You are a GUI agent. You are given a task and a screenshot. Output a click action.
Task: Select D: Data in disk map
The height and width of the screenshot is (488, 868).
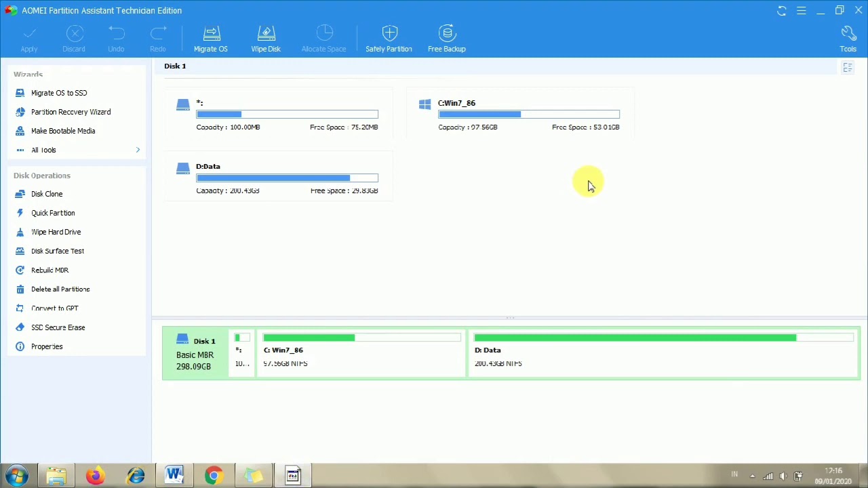click(664, 353)
